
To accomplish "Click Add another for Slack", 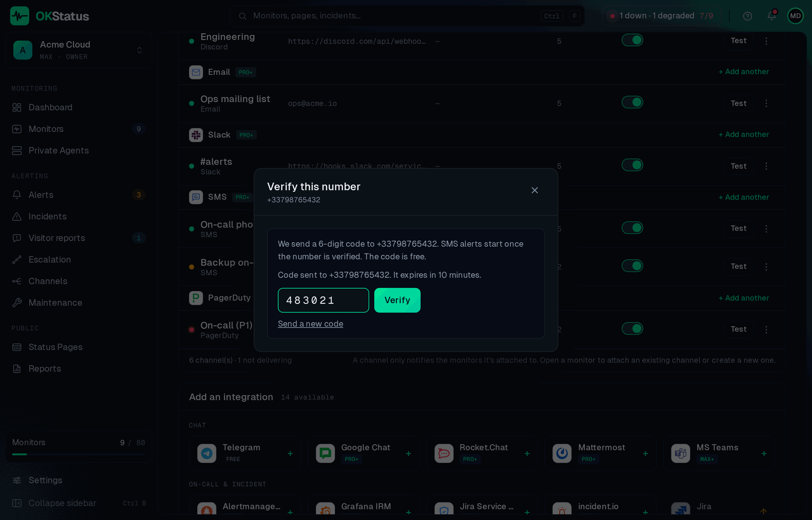I will tap(744, 134).
